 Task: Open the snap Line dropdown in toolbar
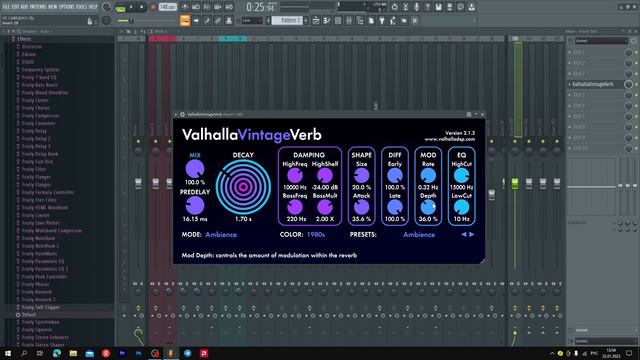252,20
